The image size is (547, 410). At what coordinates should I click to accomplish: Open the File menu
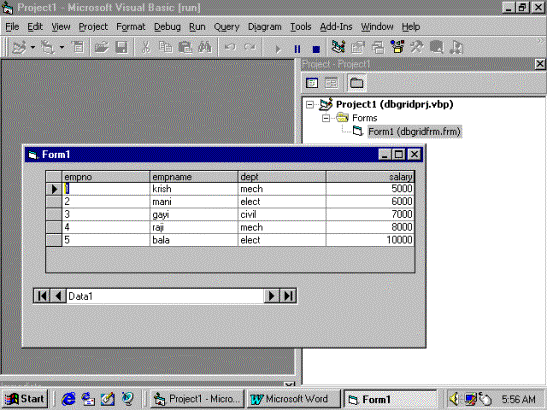pyautogui.click(x=12, y=27)
